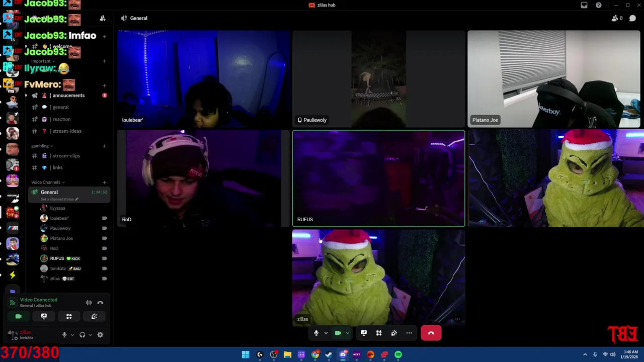Open User Settings gear

(x=100, y=335)
